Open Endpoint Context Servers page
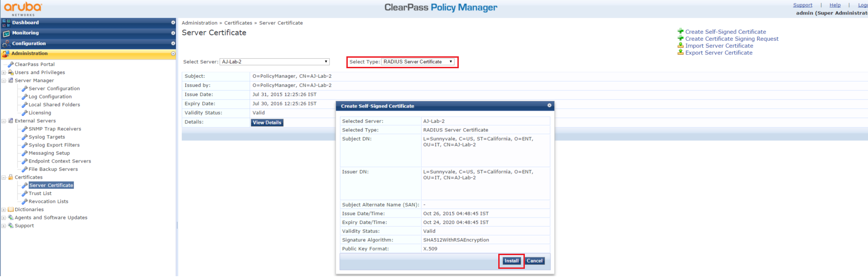The image size is (868, 278). [60, 161]
